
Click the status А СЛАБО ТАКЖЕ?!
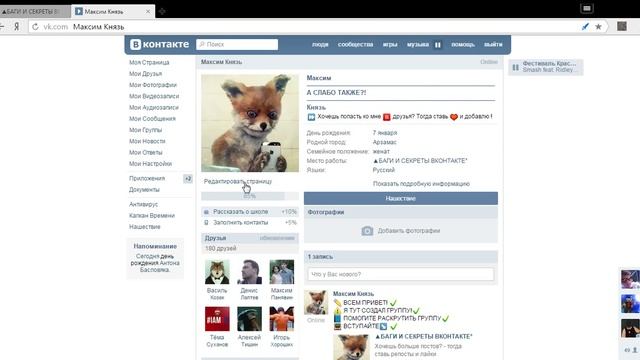coord(336,93)
